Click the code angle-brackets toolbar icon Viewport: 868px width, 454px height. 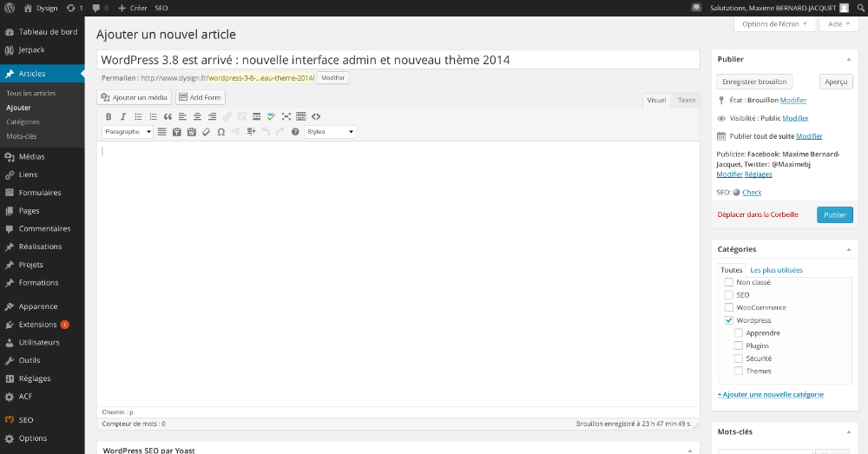click(x=316, y=117)
